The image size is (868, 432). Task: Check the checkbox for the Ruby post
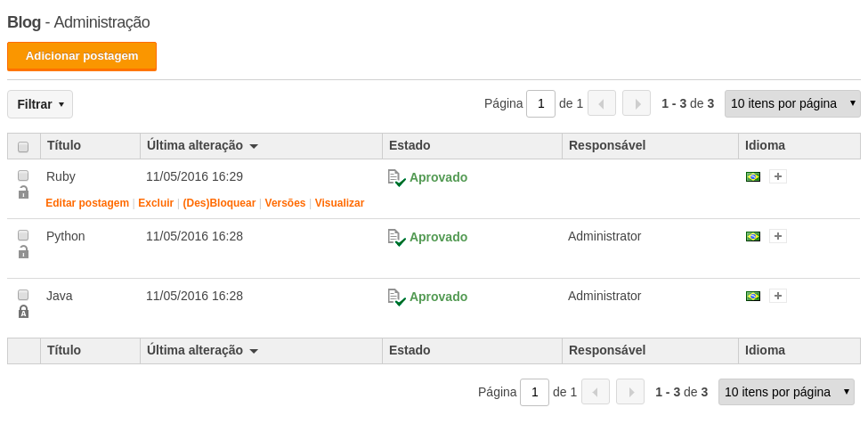(23, 175)
